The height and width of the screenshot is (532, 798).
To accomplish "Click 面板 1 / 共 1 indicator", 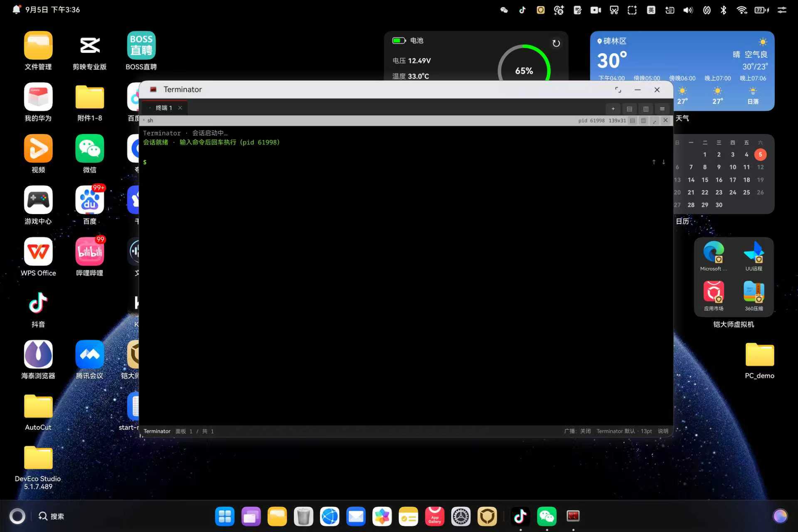I will coord(195,431).
